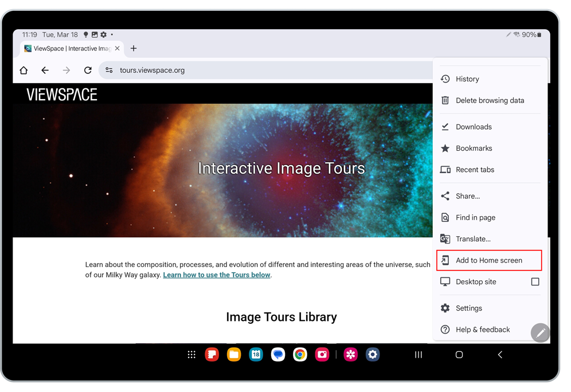Tap the Bookmarks star icon
This screenshot has height=392, width=571.
[445, 148]
